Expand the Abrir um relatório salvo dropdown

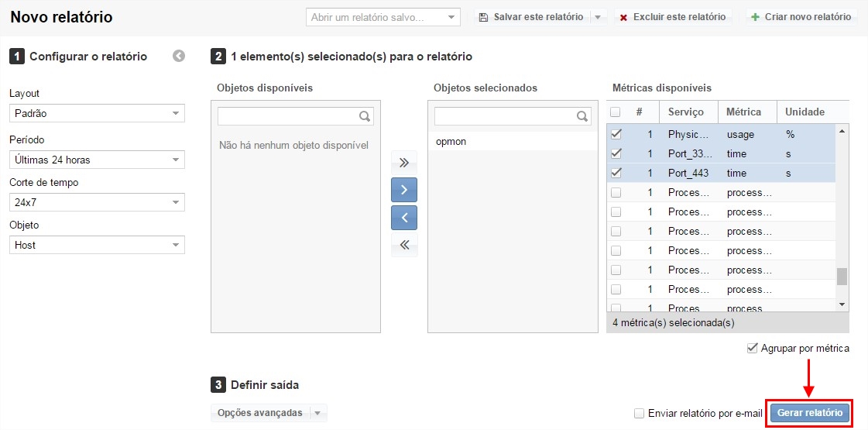[x=451, y=17]
